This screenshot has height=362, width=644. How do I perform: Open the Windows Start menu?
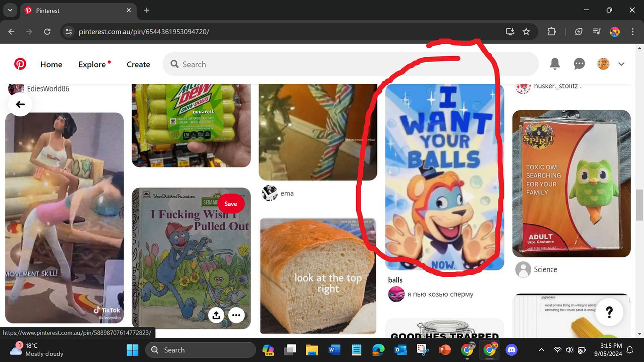coord(132,350)
